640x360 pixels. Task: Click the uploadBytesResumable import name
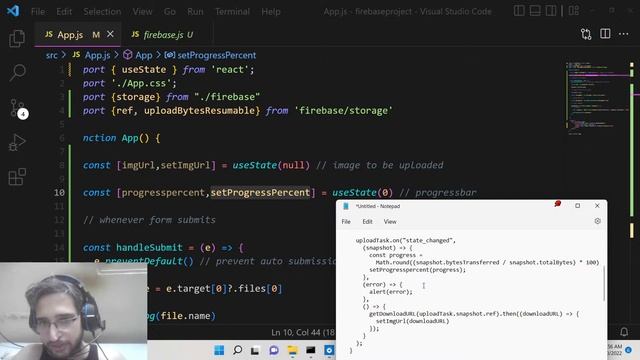199,111
